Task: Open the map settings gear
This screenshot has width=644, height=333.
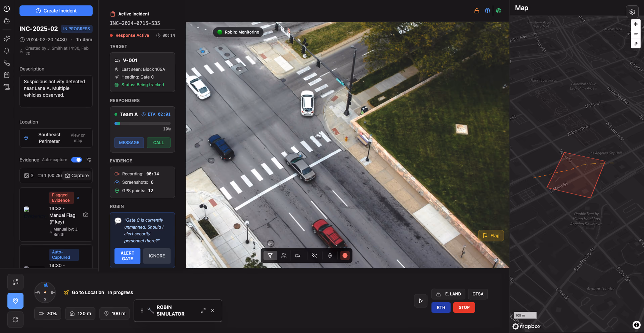Action: tap(632, 12)
